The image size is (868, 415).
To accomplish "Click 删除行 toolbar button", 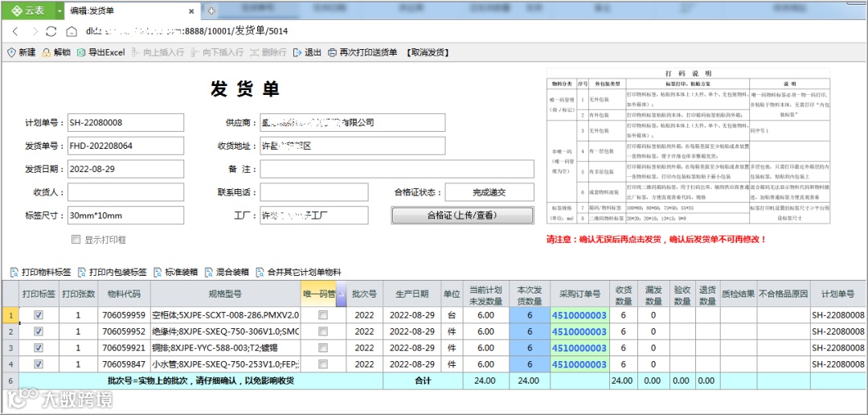I will click(x=268, y=52).
